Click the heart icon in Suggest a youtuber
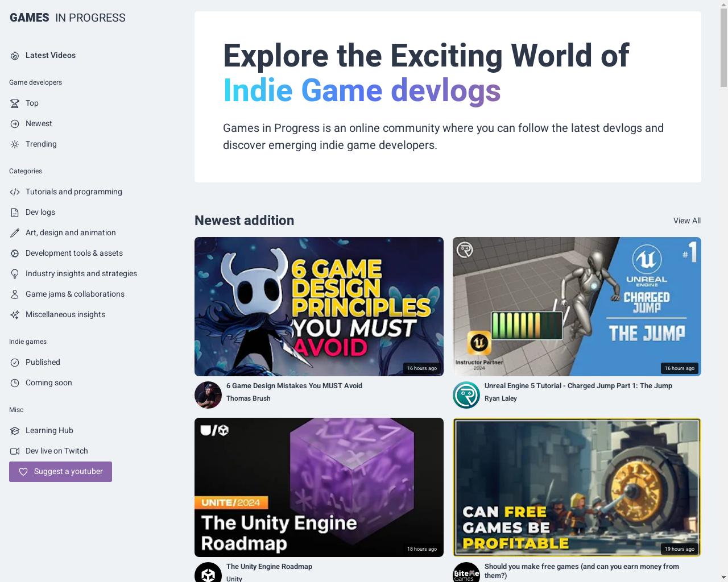The image size is (728, 582). click(x=23, y=472)
